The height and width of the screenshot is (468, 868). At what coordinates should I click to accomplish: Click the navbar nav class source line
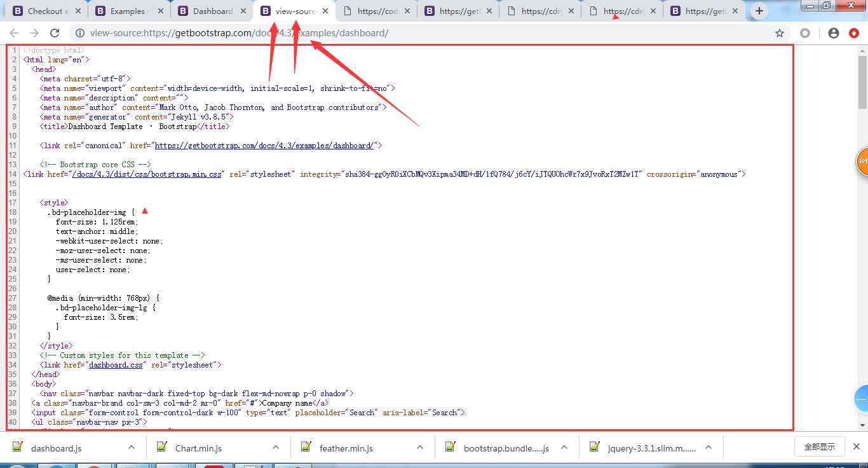(x=196, y=394)
